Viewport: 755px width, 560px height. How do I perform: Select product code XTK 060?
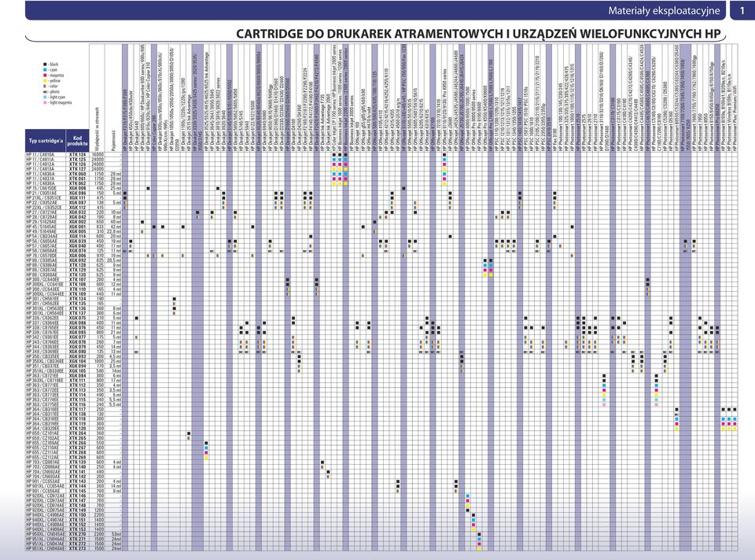point(77,173)
